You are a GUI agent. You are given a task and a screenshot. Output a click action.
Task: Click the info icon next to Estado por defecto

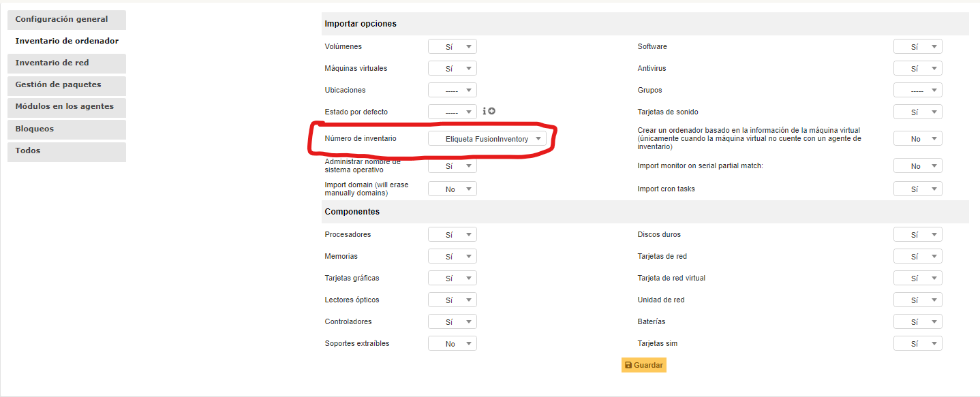pos(485,111)
